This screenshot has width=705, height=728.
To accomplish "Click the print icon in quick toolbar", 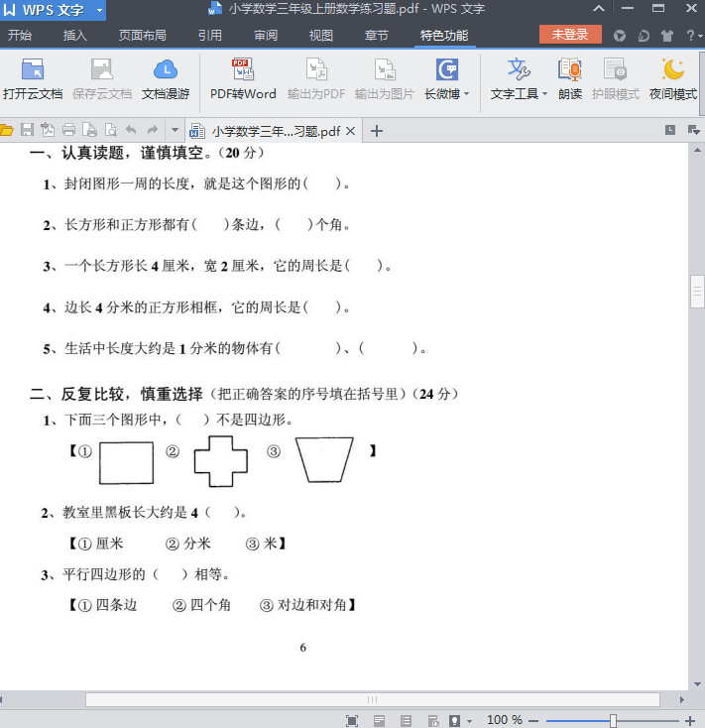I will coord(68,130).
